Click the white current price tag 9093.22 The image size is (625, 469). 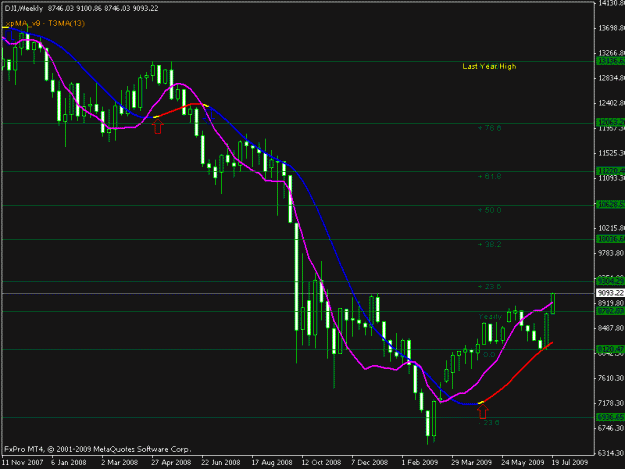pos(610,293)
